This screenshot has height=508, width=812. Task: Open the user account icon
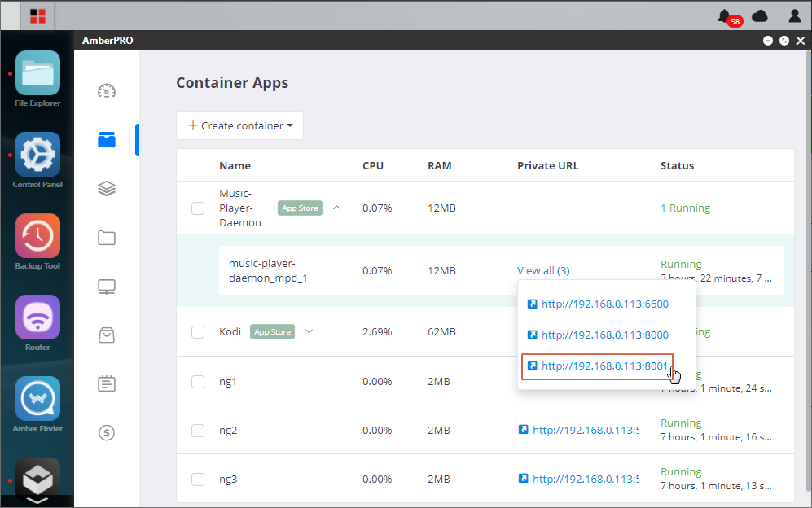pos(794,16)
